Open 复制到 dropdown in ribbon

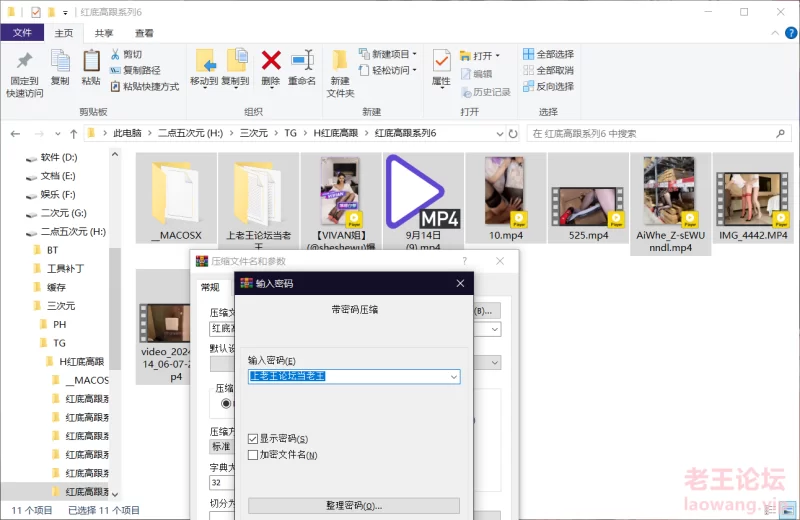[x=236, y=87]
